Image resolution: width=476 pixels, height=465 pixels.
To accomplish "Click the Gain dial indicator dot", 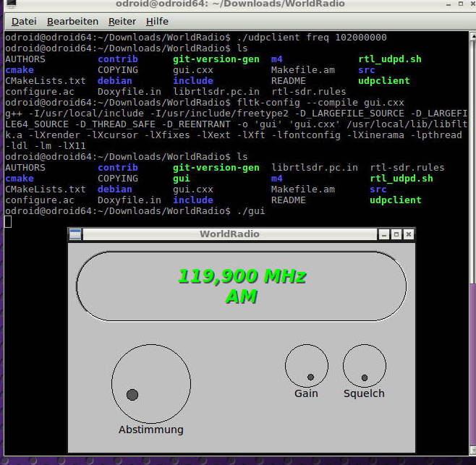I will click(310, 377).
